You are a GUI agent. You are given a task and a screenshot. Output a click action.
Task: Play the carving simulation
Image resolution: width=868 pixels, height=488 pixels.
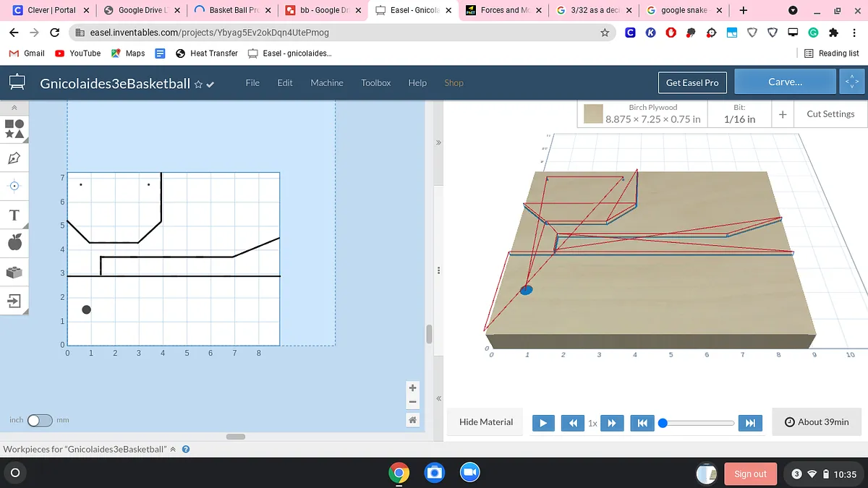pos(543,423)
